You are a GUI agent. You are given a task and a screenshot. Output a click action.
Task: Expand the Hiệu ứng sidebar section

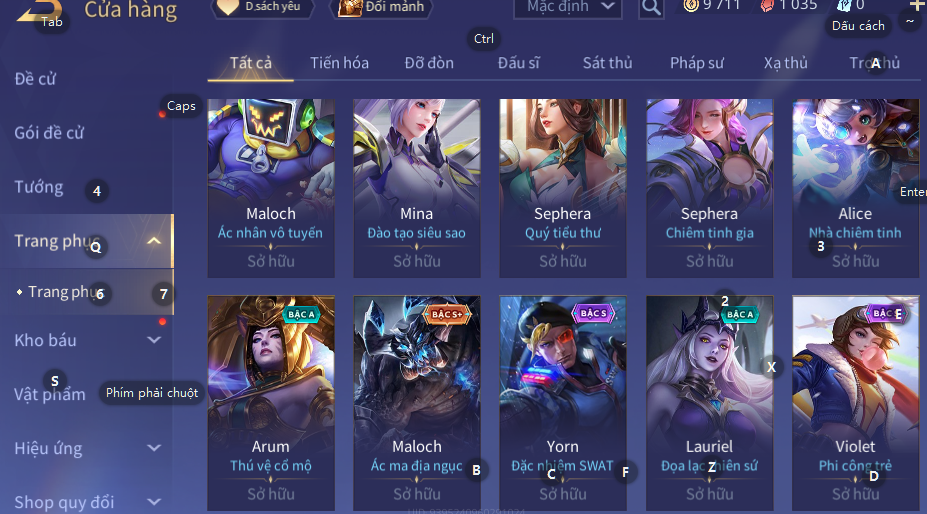(x=154, y=448)
